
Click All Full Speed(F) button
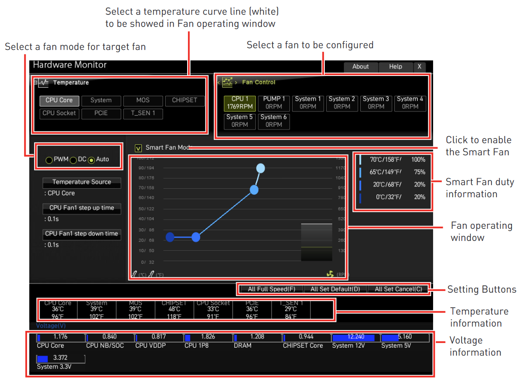(x=272, y=289)
